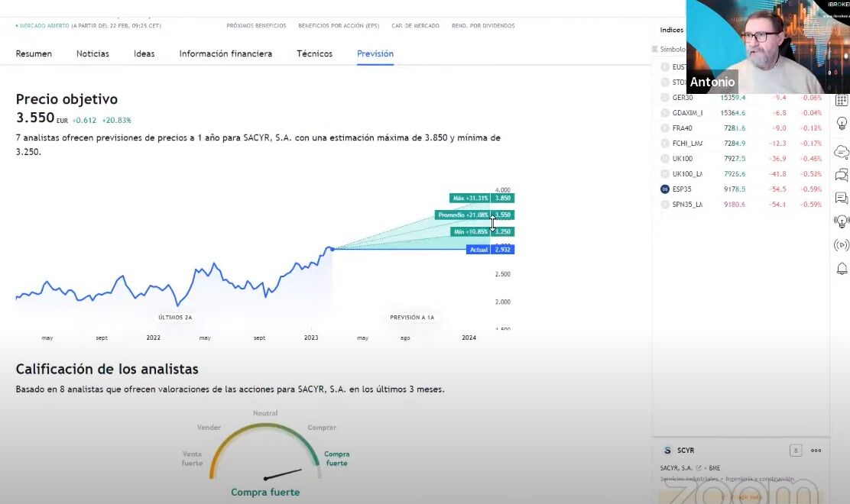Click the GER30 watchlist entry

pyautogui.click(x=682, y=98)
